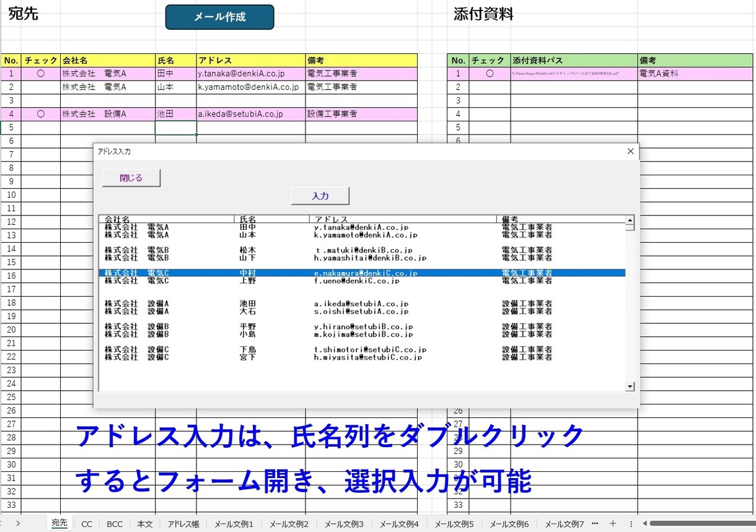Screen dimensions: 756x532
Task: Click the attachment path cell in row 1
Action: 574,74
